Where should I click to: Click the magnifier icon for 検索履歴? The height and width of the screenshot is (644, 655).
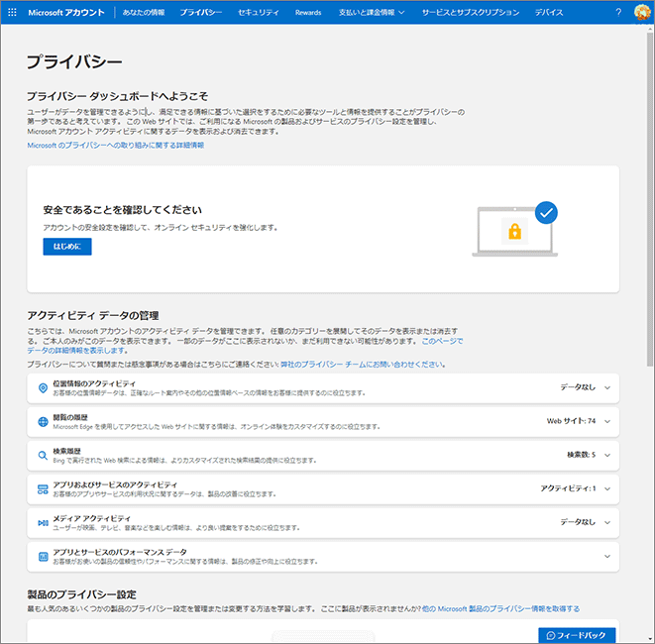point(43,455)
